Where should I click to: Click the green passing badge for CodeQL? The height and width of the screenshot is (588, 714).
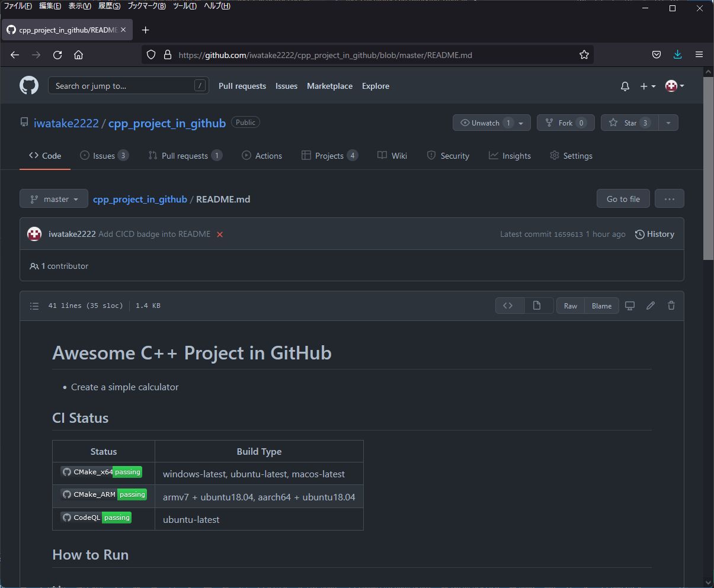pos(116,517)
